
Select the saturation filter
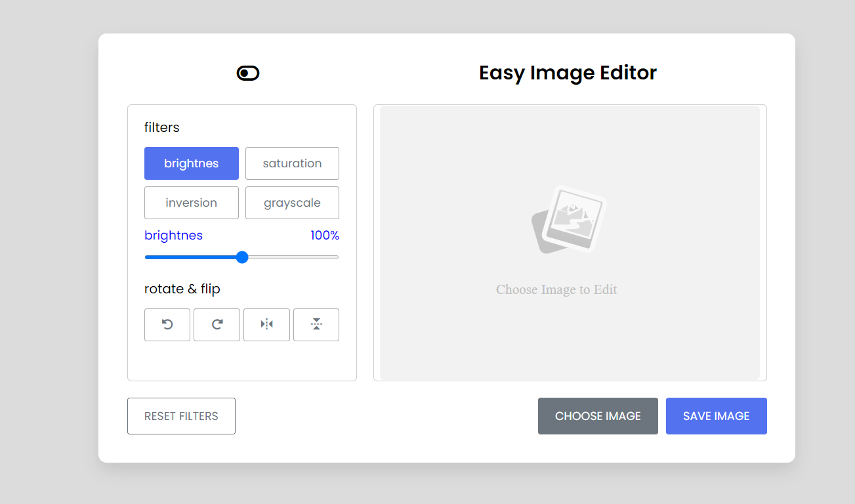pyautogui.click(x=292, y=163)
